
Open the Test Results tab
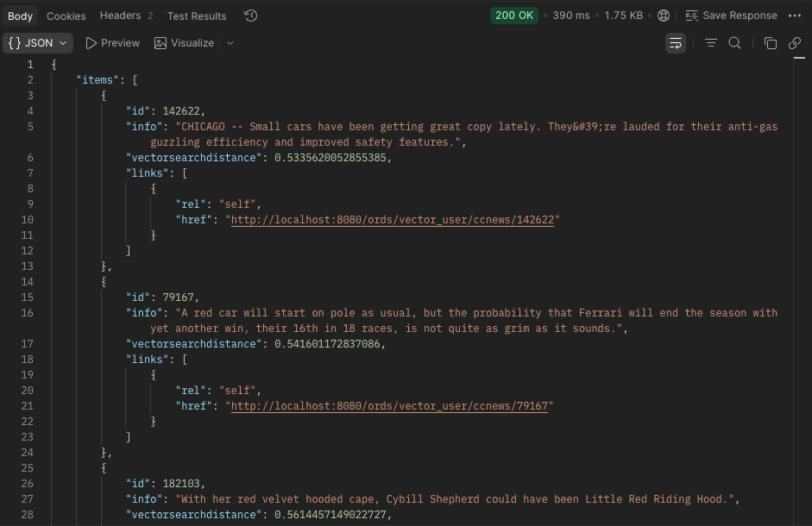click(x=197, y=16)
